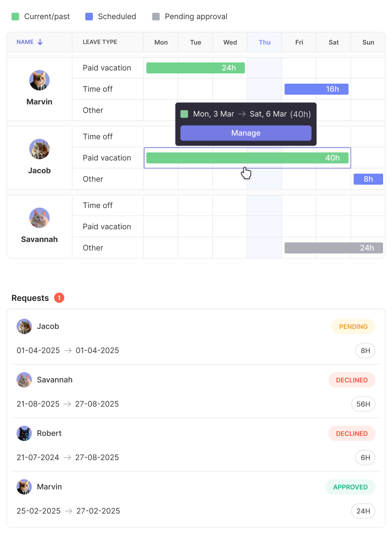The image size is (392, 540).
Task: Click the Manage button in the tooltip
Action: pyautogui.click(x=246, y=133)
